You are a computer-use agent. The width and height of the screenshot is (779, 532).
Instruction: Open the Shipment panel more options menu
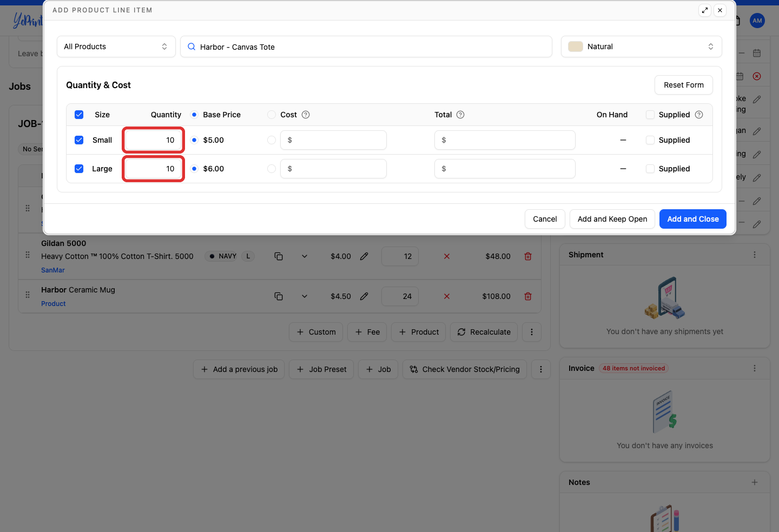pyautogui.click(x=755, y=255)
